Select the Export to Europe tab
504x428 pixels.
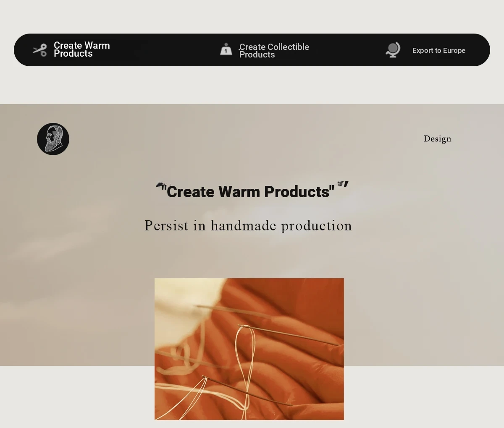coord(439,50)
